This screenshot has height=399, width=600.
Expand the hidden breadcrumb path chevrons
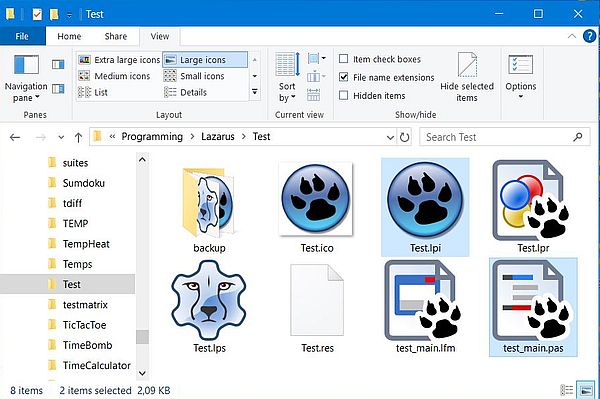point(112,137)
